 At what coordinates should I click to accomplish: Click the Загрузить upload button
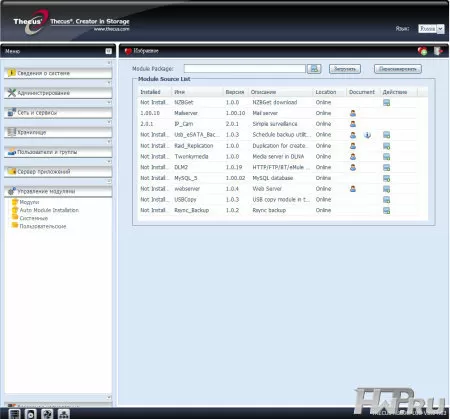(x=345, y=69)
